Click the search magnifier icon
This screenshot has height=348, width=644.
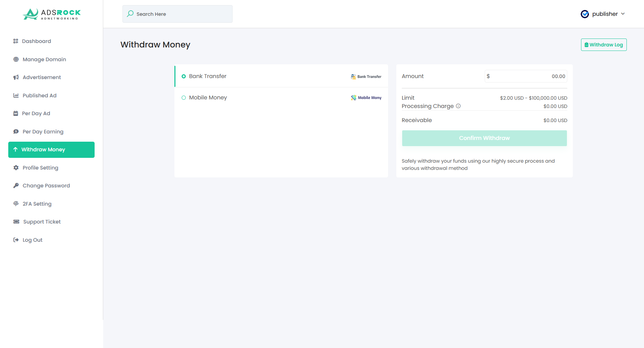(130, 14)
